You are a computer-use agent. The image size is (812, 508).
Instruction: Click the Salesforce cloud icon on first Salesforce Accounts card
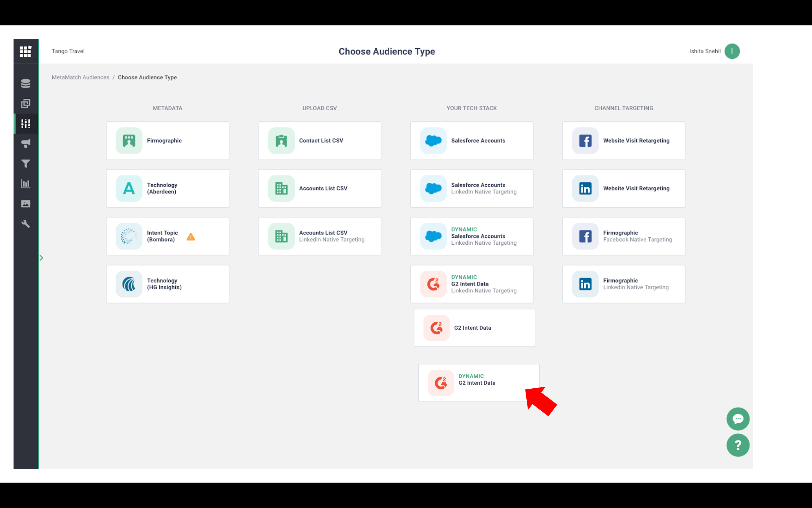tap(433, 141)
